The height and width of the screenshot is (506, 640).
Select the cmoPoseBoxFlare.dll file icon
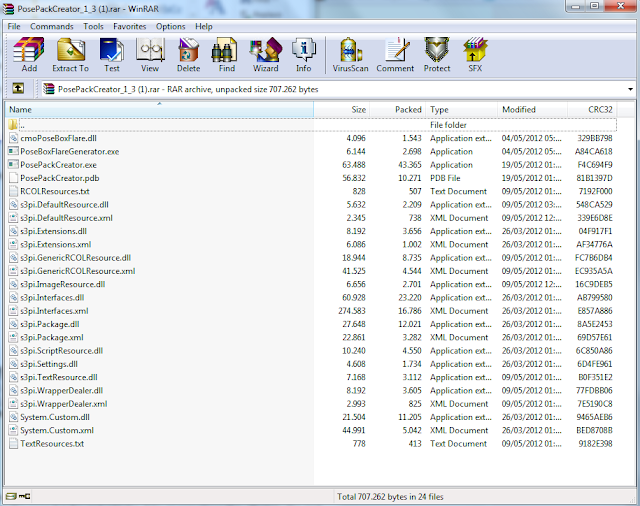click(13, 138)
